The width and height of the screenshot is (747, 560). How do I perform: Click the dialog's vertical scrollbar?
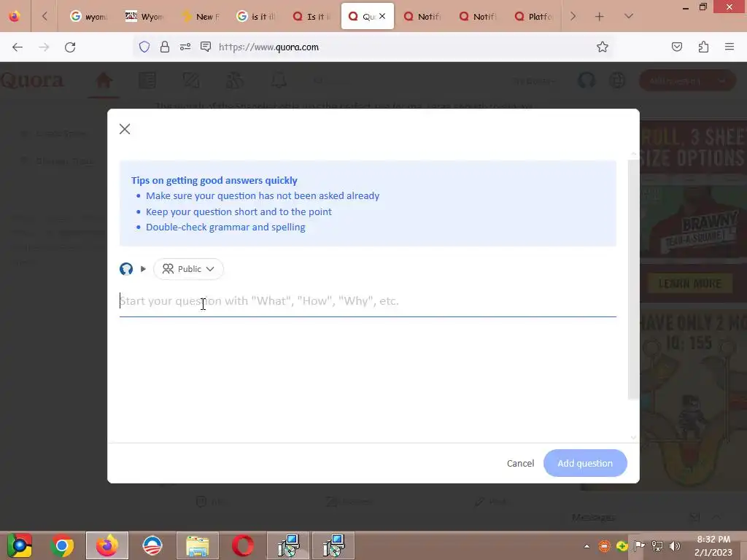[633, 279]
